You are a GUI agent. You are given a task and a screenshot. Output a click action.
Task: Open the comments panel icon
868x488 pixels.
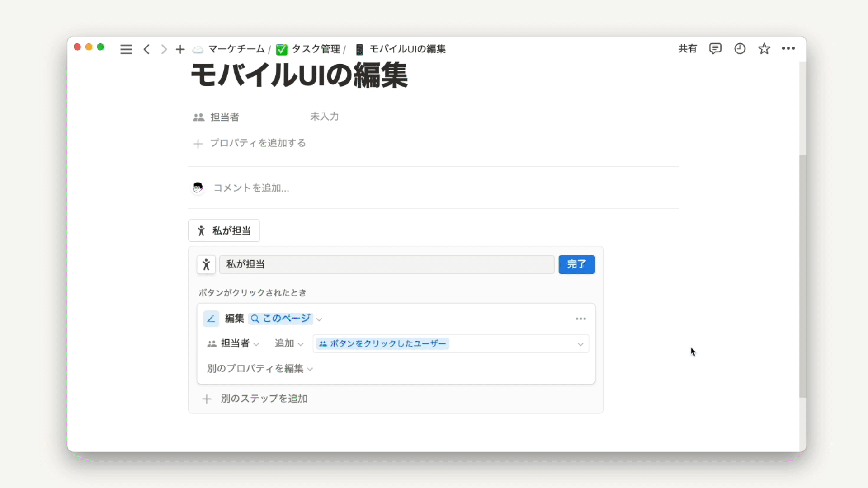pyautogui.click(x=715, y=48)
